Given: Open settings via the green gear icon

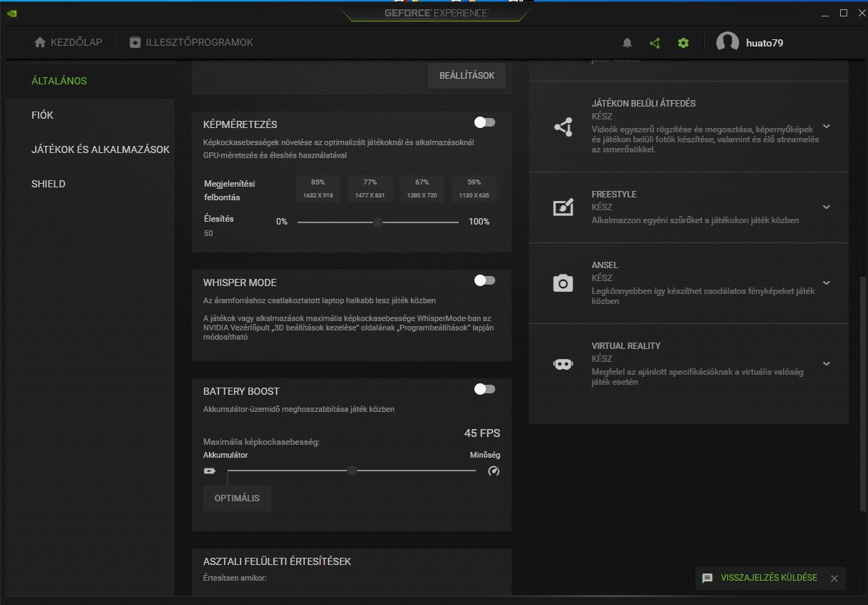Looking at the screenshot, I should (x=683, y=43).
